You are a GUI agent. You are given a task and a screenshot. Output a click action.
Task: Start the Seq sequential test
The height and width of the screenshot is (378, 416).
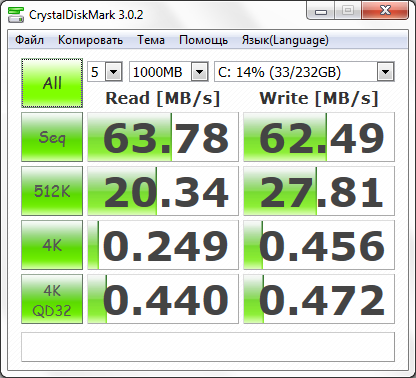pyautogui.click(x=52, y=137)
